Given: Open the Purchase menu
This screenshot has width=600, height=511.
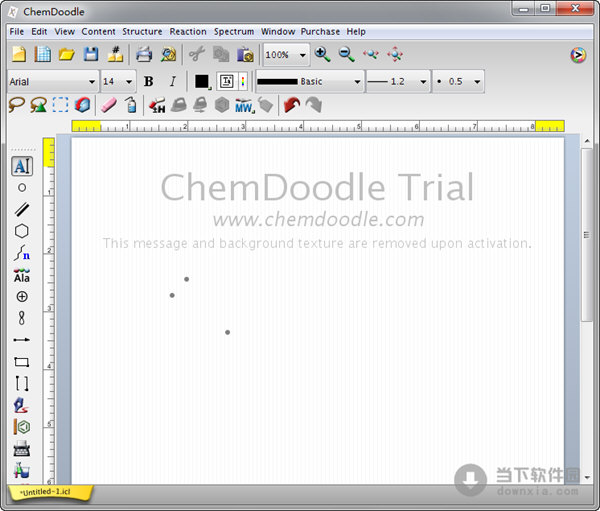Looking at the screenshot, I should coord(320,32).
